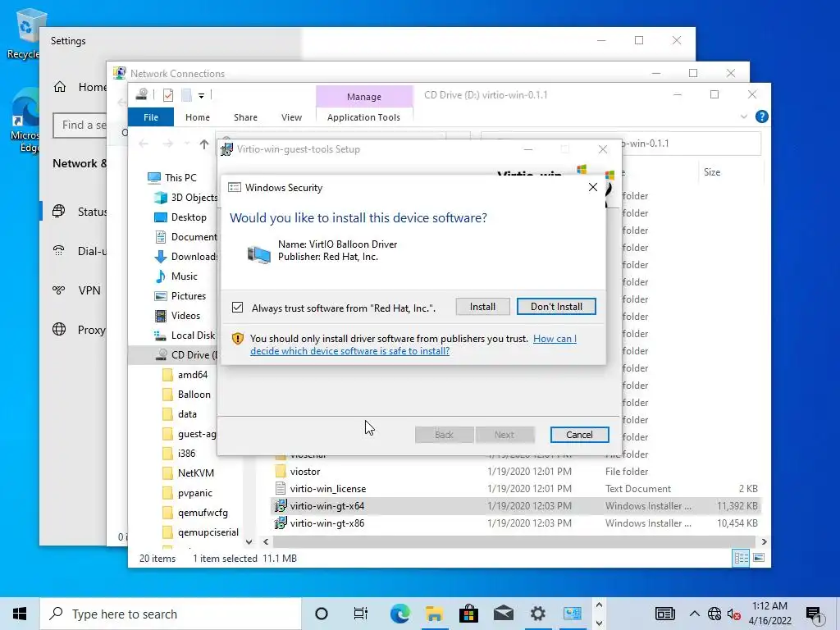Open the Windows Start menu
The width and height of the screenshot is (840, 630).
pos(20,614)
